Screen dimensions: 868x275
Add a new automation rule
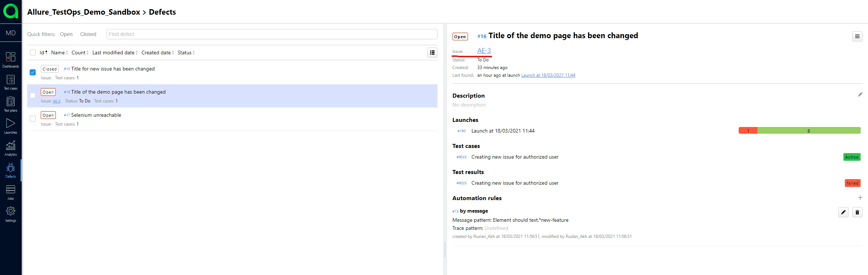tap(860, 198)
